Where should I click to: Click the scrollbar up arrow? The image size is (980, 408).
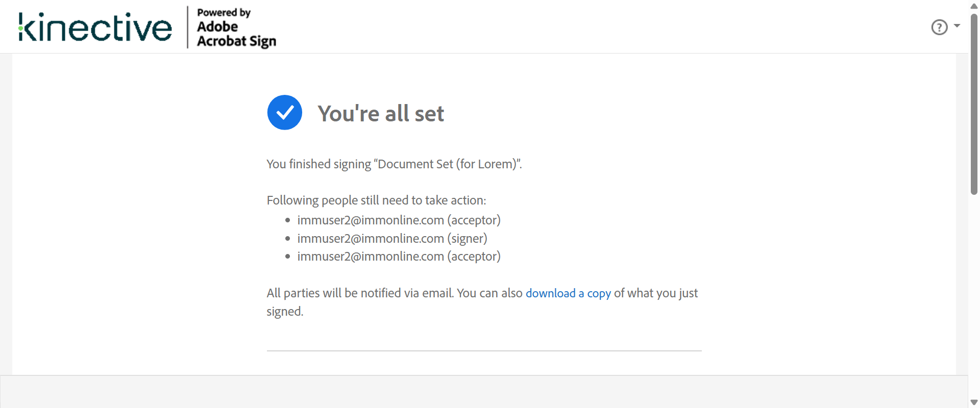974,6
